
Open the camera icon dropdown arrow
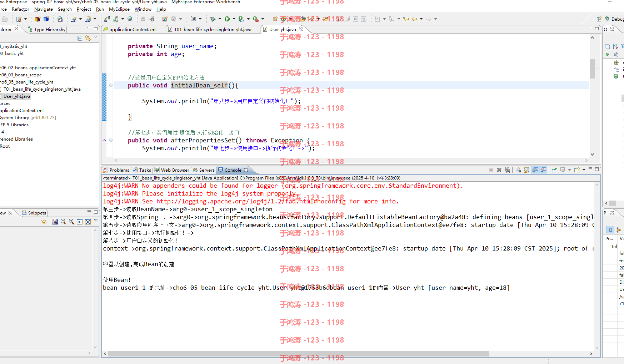(200, 19)
